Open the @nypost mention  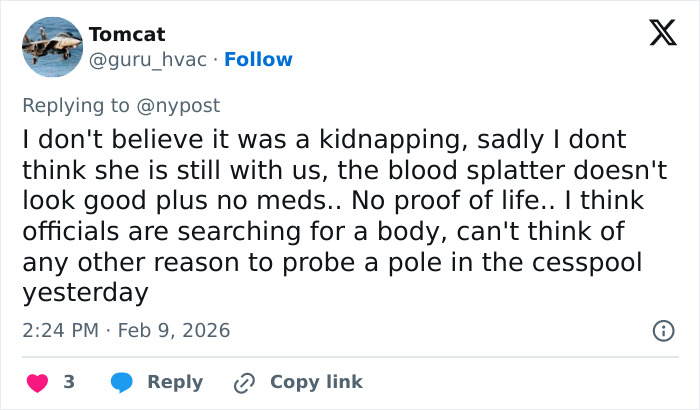(182, 105)
